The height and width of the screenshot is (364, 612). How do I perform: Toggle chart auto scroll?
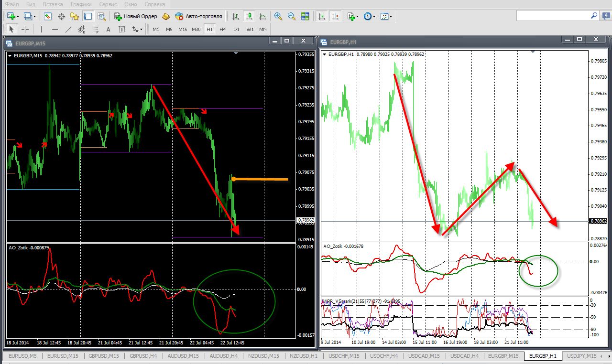coord(322,16)
